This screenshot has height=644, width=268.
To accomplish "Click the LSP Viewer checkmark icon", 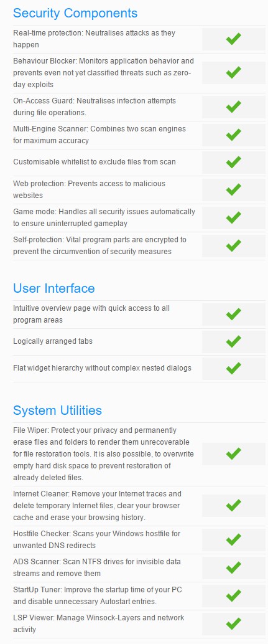I will [234, 624].
